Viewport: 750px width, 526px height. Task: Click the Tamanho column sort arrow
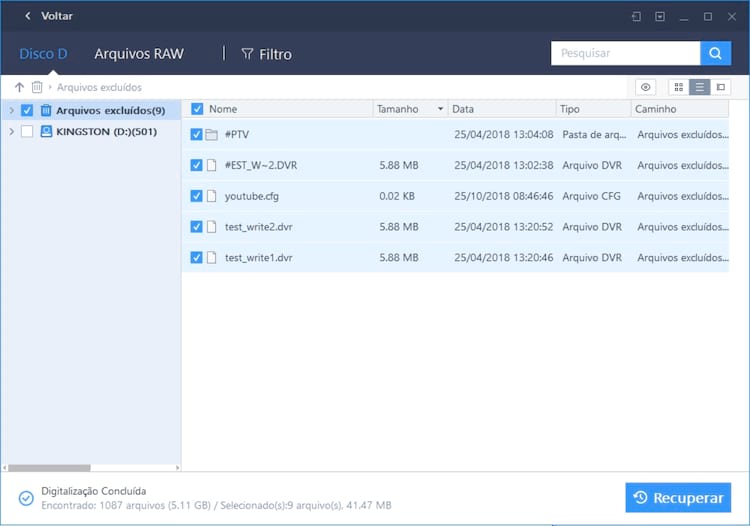coord(440,109)
